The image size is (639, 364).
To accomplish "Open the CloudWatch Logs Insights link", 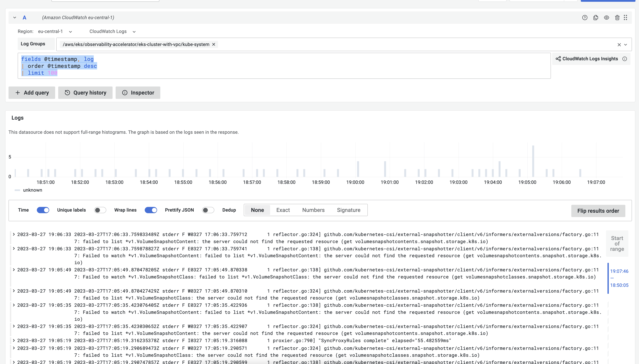I will (587, 59).
